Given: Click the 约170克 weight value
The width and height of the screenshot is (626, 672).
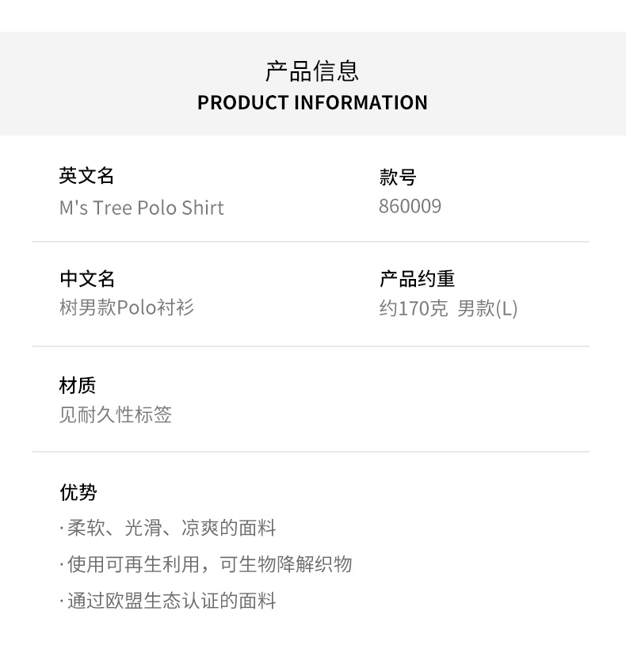Looking at the screenshot, I should click(413, 308).
